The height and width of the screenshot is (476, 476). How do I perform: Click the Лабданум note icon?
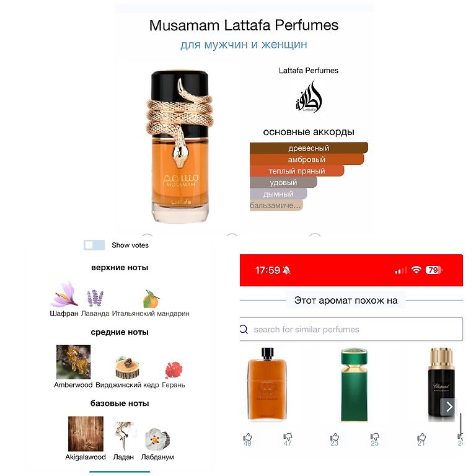[x=157, y=439]
